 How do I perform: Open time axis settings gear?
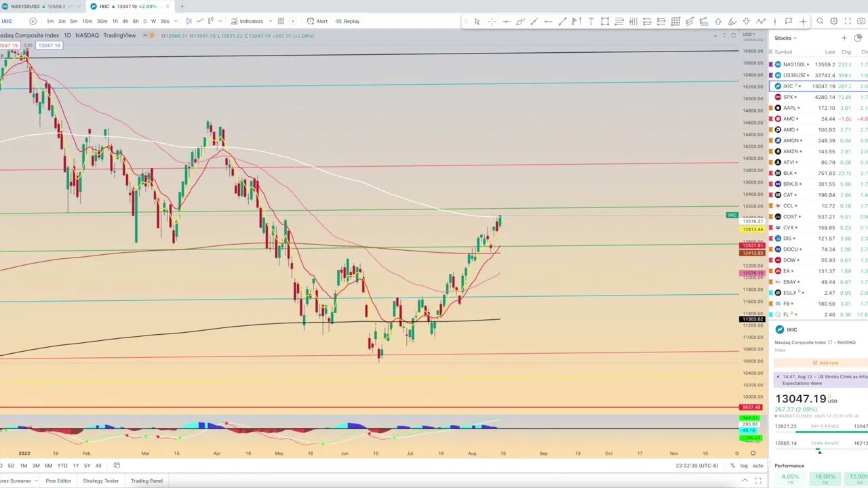pos(753,453)
